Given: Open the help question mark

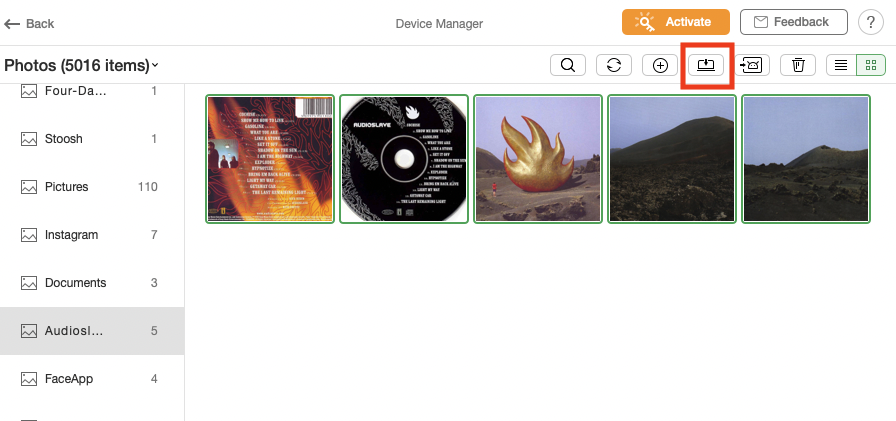Looking at the screenshot, I should 871,22.
